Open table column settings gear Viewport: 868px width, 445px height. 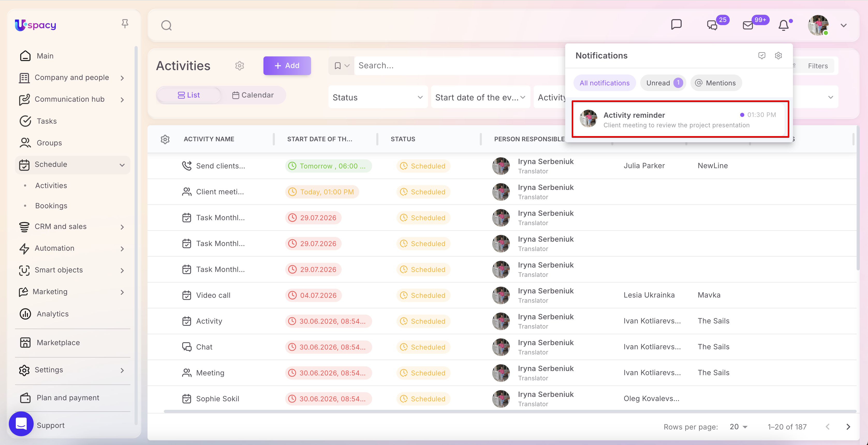point(165,139)
